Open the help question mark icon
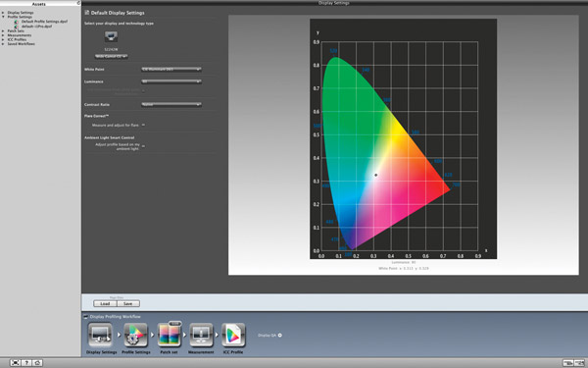 pyautogui.click(x=26, y=362)
